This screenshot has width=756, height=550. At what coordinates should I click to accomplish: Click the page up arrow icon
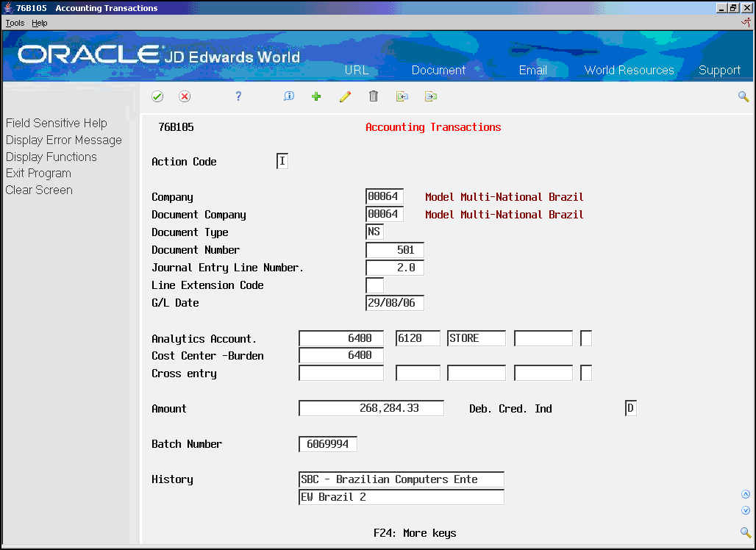tap(746, 494)
